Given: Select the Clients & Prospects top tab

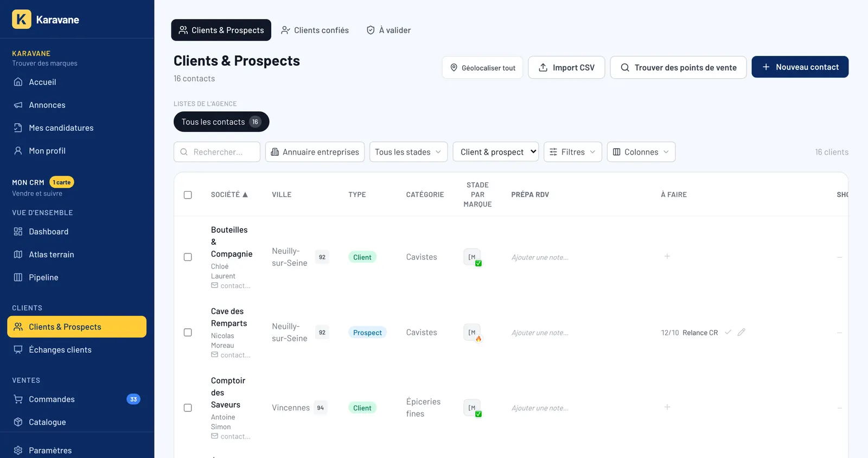Looking at the screenshot, I should (221, 30).
